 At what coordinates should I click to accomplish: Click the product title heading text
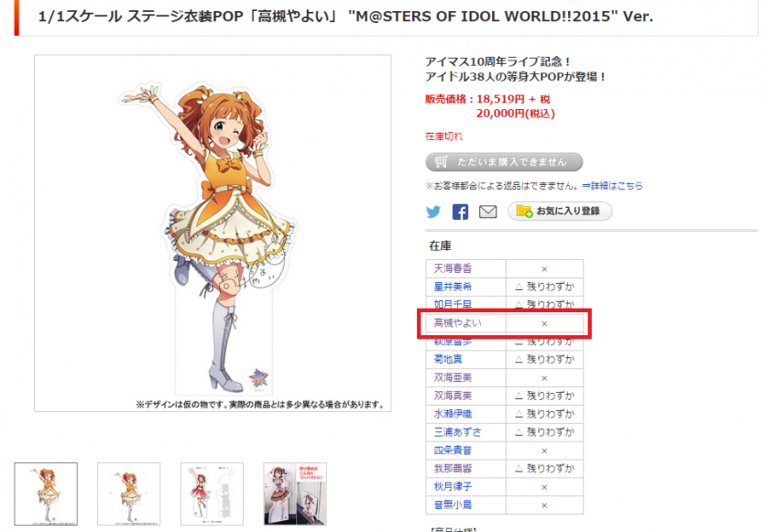point(345,16)
